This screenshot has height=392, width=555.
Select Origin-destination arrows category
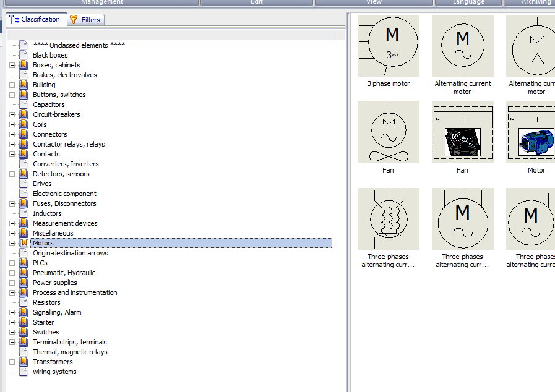pos(70,253)
